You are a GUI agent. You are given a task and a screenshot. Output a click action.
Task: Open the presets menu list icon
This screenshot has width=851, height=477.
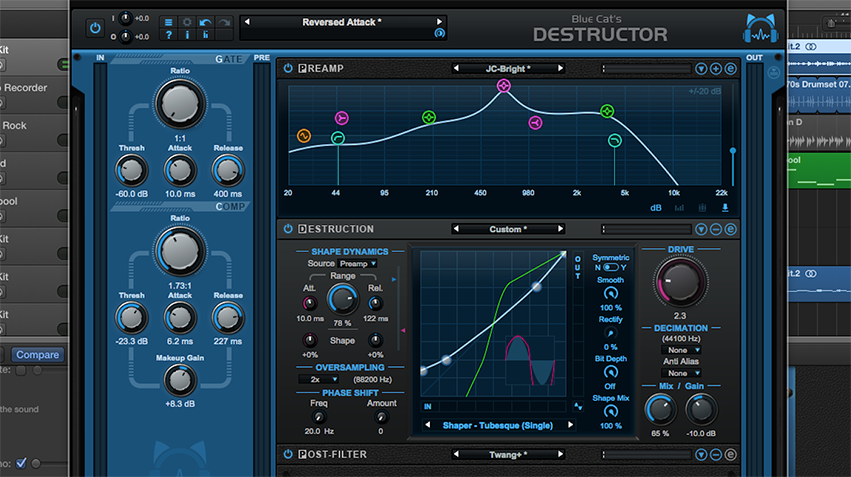168,21
